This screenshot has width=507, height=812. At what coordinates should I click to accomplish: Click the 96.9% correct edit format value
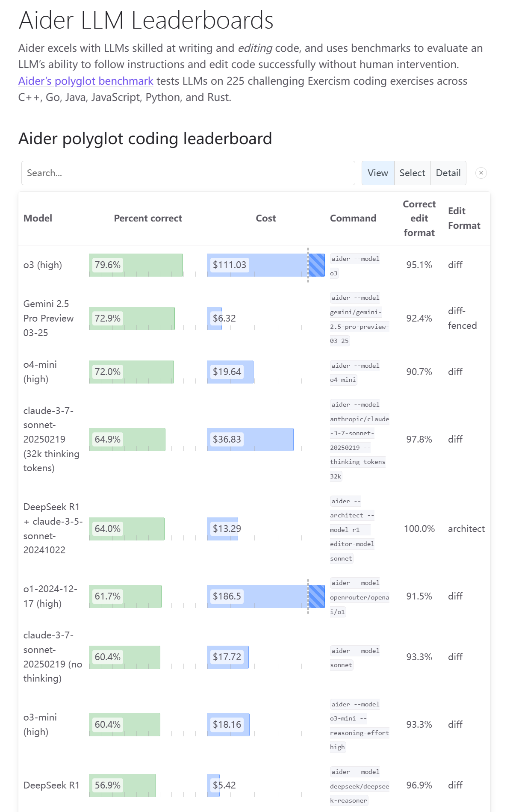pyautogui.click(x=419, y=785)
